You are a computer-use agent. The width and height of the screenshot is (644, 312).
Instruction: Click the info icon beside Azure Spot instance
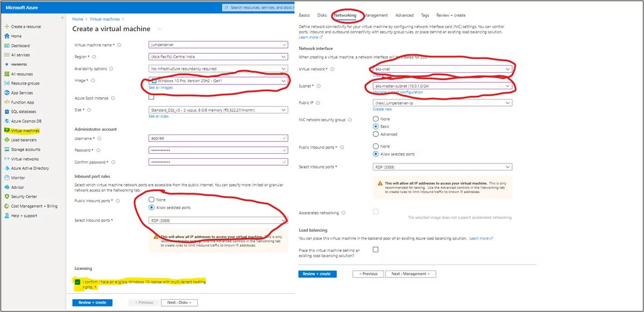pyautogui.click(x=112, y=98)
